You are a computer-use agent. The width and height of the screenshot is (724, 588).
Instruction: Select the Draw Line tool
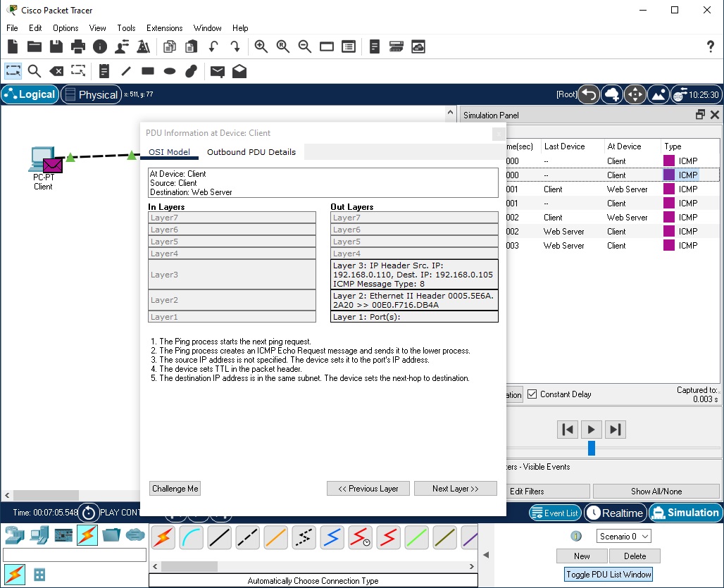click(126, 71)
